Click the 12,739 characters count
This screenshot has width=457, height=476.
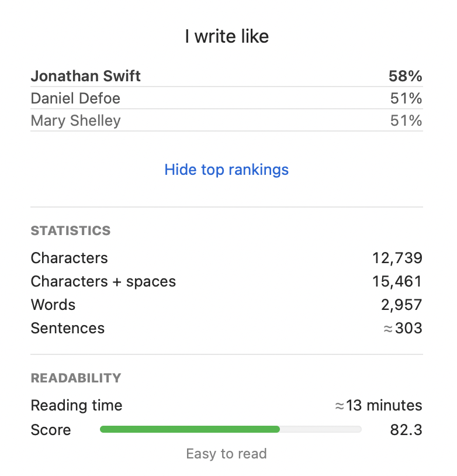397,258
